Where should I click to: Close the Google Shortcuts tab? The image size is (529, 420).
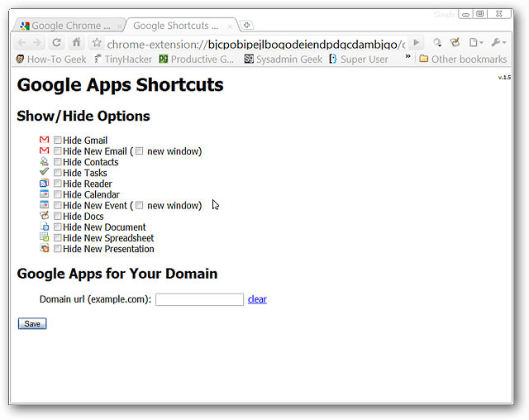pyautogui.click(x=230, y=26)
